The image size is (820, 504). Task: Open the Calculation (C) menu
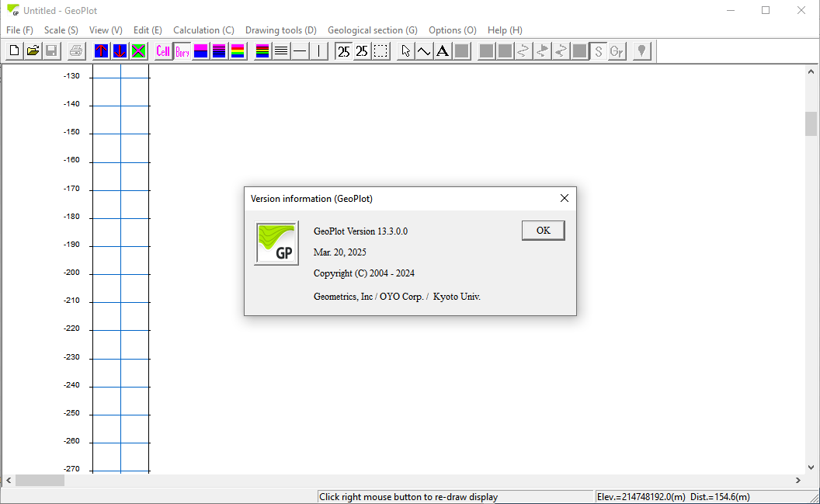203,30
